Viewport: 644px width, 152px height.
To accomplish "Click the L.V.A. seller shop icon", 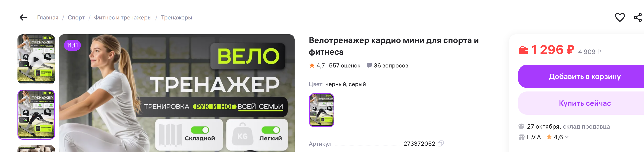I will click(521, 137).
